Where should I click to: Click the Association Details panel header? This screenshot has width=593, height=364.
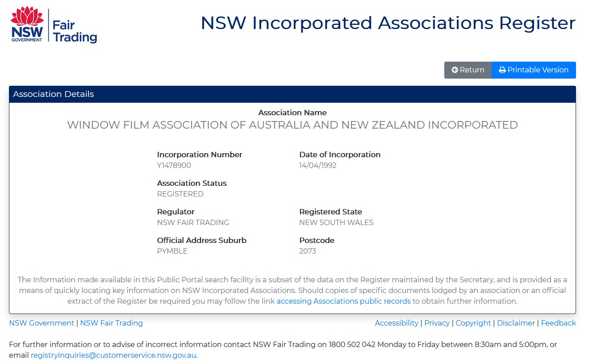292,94
